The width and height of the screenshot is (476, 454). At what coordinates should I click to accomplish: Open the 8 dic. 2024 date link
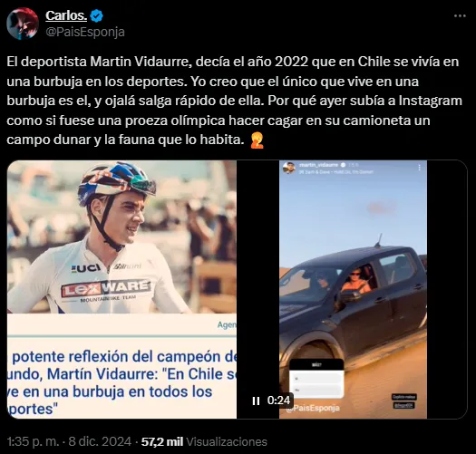click(x=100, y=441)
